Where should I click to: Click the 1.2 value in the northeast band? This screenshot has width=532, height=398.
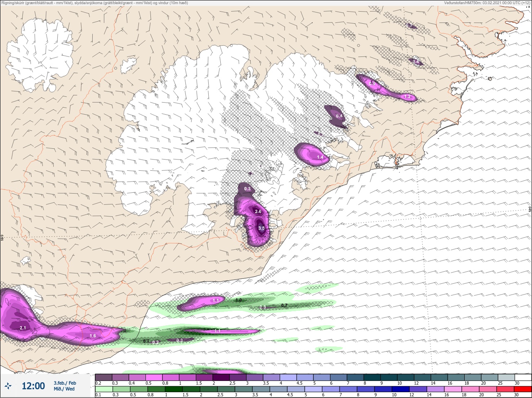click(x=408, y=97)
